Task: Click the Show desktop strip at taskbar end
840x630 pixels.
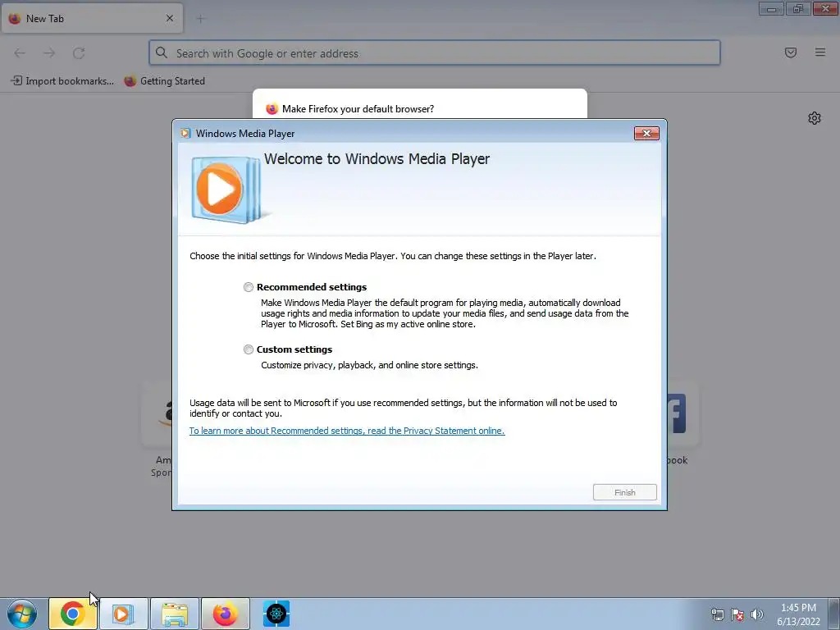Action: click(x=834, y=614)
